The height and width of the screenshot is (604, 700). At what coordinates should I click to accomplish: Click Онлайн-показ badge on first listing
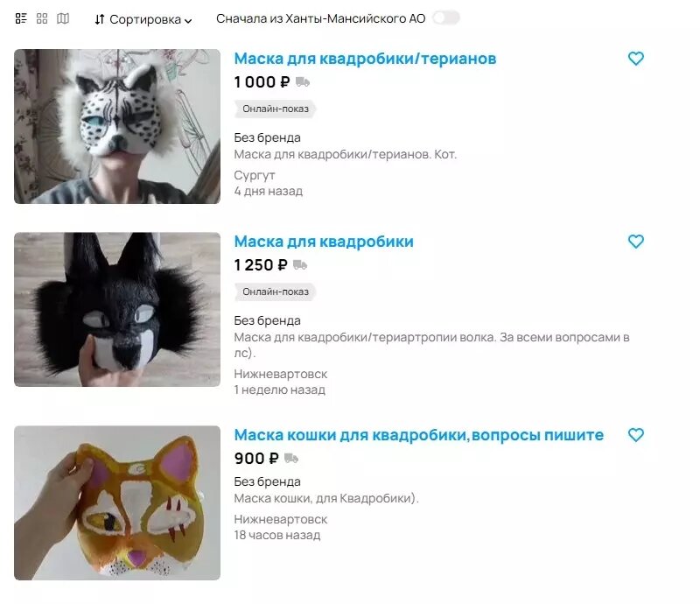276,109
